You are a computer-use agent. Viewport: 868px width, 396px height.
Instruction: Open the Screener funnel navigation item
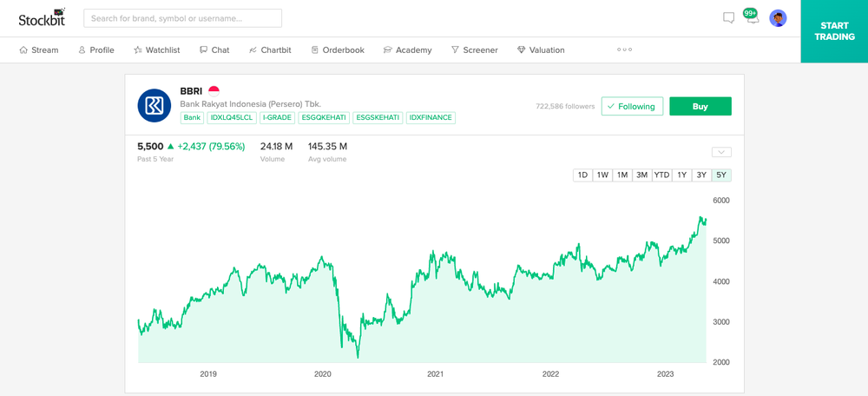click(x=475, y=49)
